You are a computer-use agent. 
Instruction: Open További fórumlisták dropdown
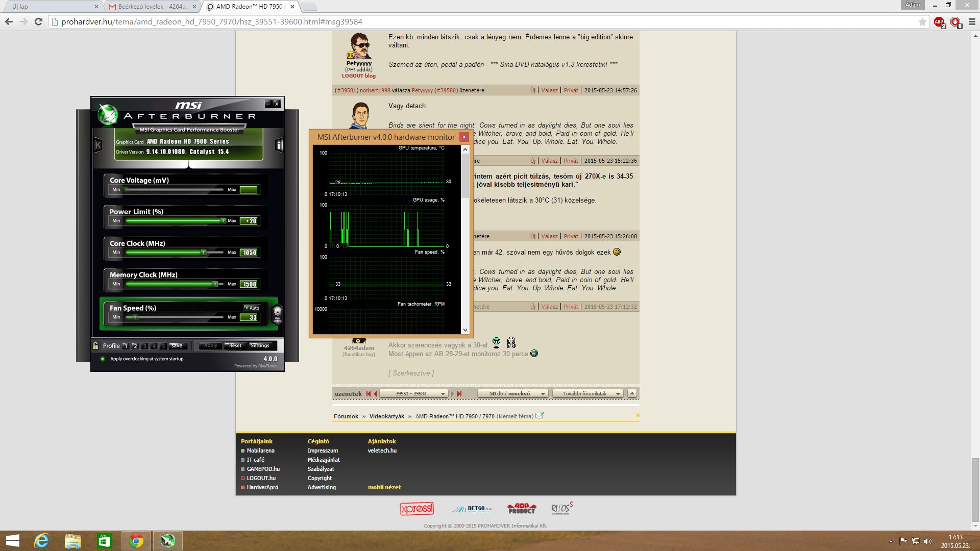(x=587, y=394)
